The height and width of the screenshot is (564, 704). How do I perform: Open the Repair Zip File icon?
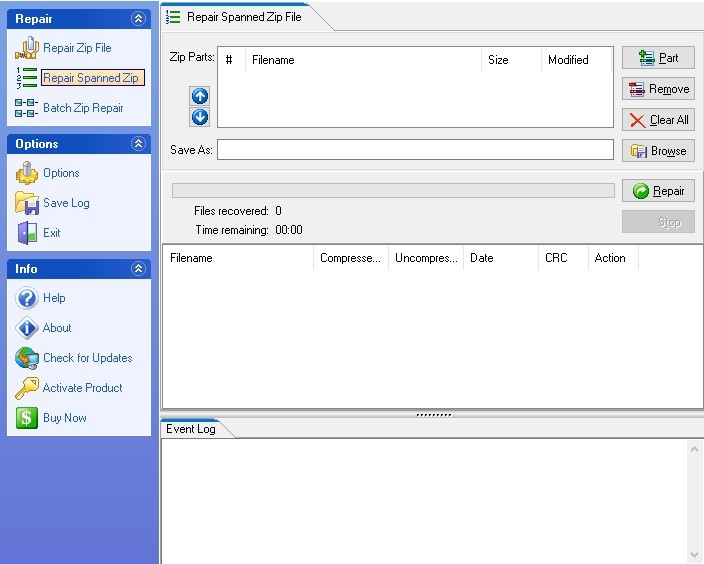(x=26, y=48)
